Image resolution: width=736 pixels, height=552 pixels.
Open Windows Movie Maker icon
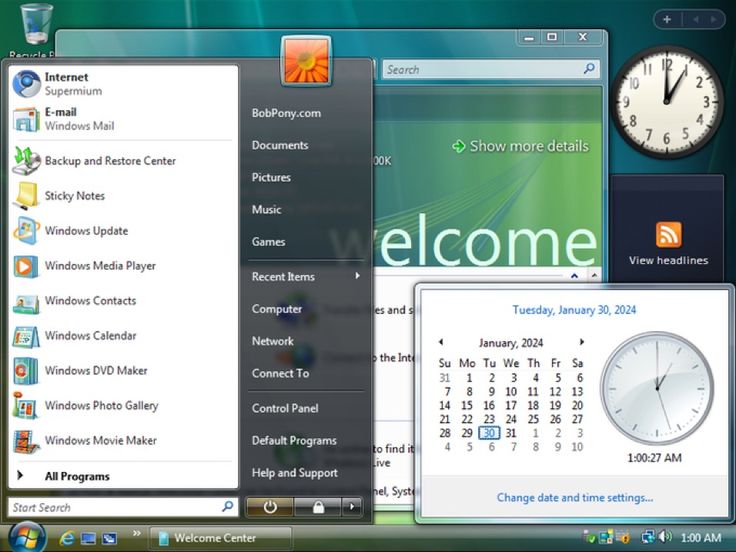point(26,441)
